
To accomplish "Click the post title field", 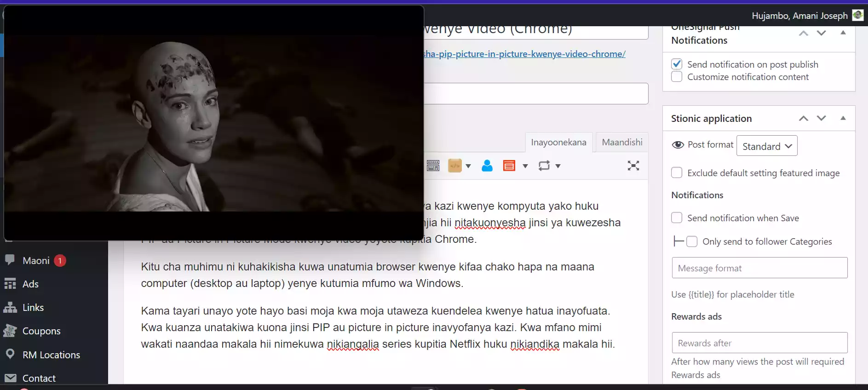I will (536, 30).
